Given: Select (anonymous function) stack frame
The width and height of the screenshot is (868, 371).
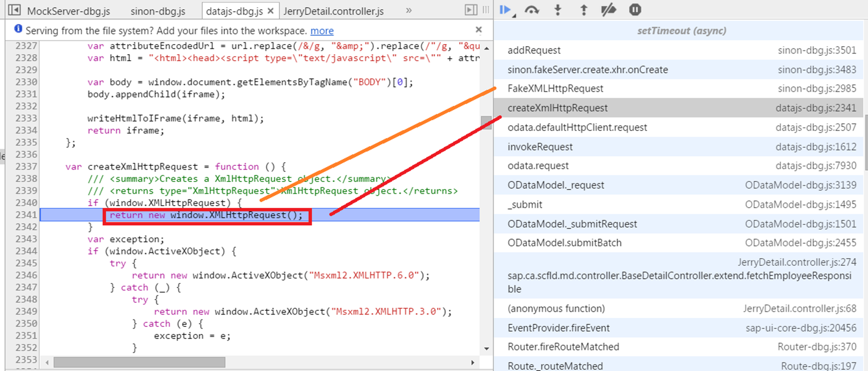Looking at the screenshot, I should (678, 309).
